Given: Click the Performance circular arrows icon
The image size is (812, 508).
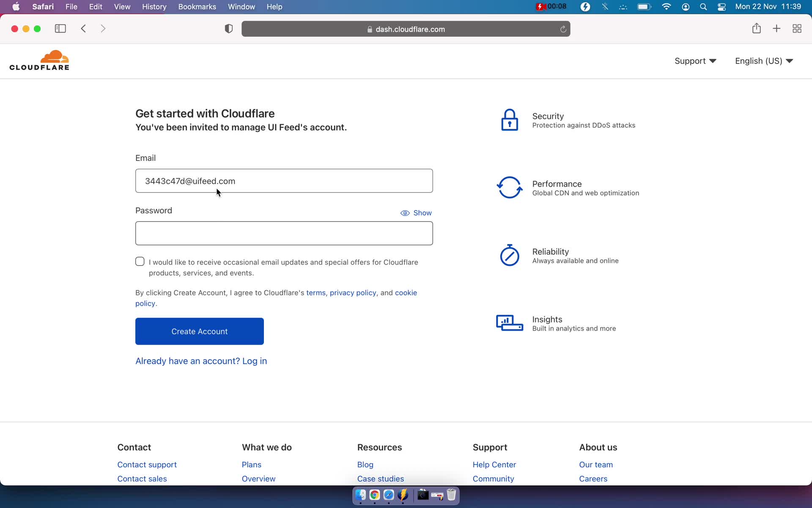Looking at the screenshot, I should click(510, 188).
